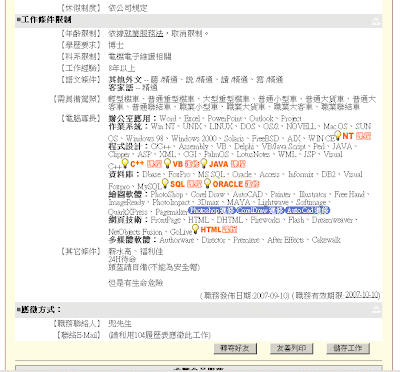The image size is (400, 372).
Task: Click the 博士 education requirement text
Action: point(116,45)
